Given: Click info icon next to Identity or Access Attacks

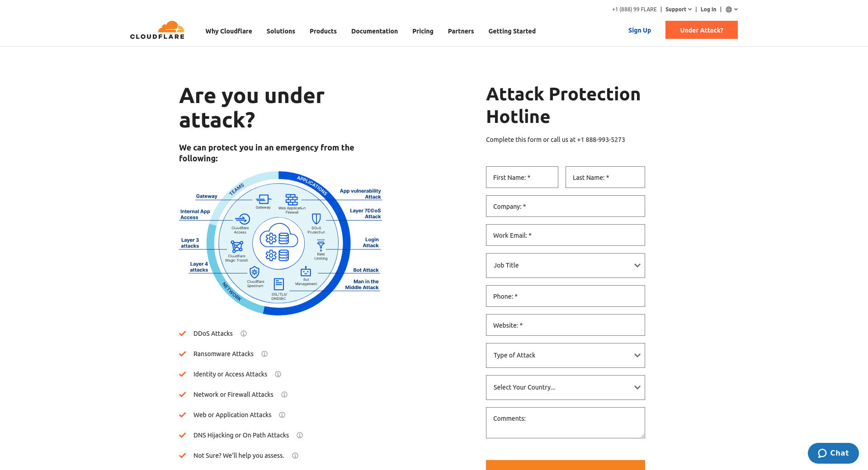Looking at the screenshot, I should pos(278,374).
